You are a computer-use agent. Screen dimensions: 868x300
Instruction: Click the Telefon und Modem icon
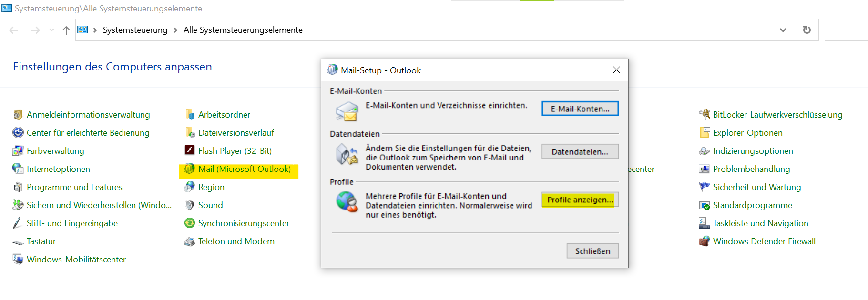(x=190, y=241)
